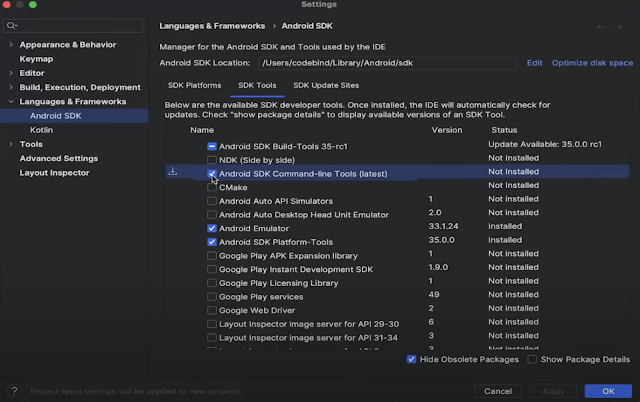This screenshot has height=402, width=640.
Task: Click the forward navigation arrow
Action: [622, 27]
